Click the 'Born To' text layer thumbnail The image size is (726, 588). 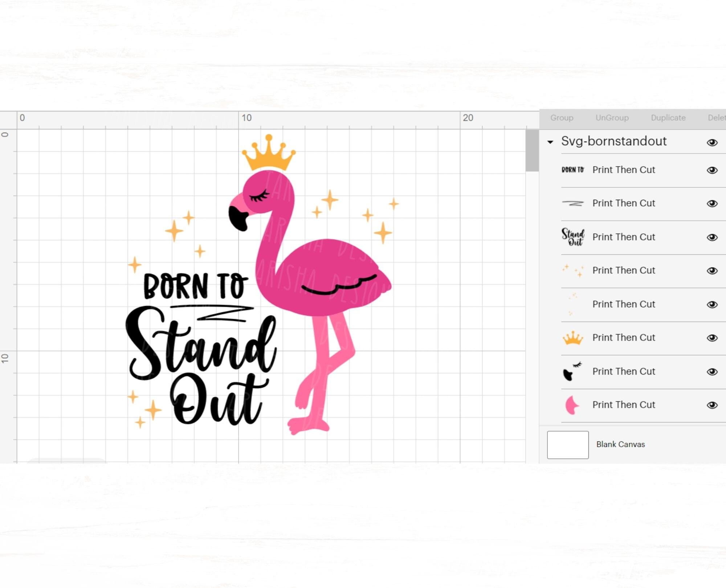point(572,169)
